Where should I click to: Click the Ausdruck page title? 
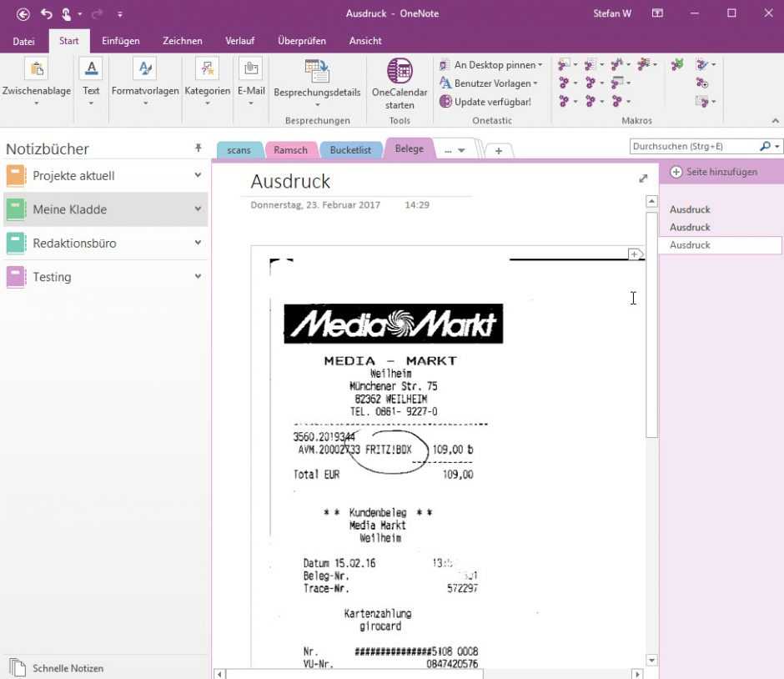(290, 181)
